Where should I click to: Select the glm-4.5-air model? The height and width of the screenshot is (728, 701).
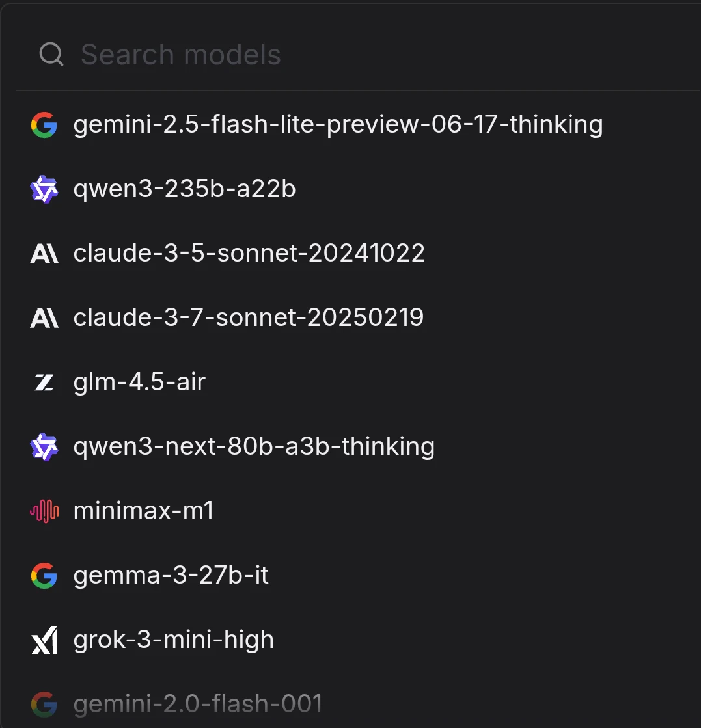139,382
